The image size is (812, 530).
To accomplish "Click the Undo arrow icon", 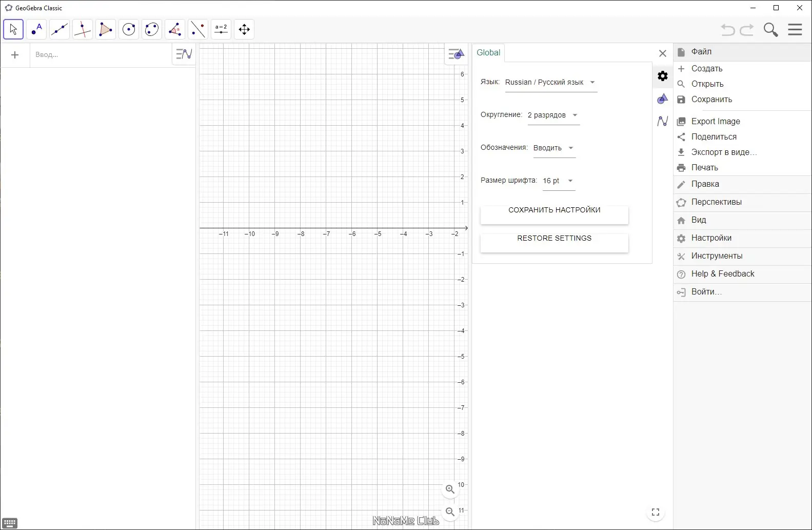I will (x=727, y=30).
